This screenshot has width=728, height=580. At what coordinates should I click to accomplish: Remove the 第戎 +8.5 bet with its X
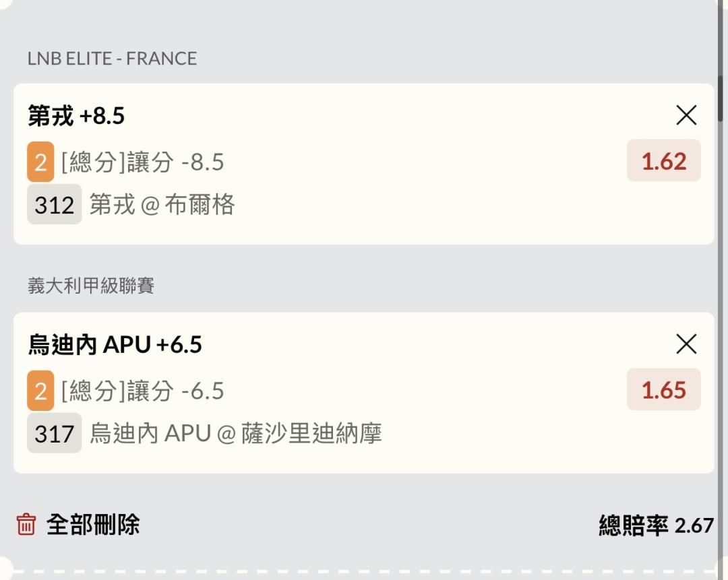tap(686, 116)
